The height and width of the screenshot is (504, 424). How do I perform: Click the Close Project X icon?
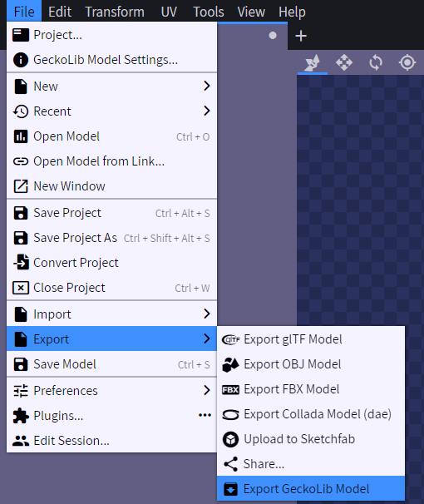pyautogui.click(x=21, y=288)
